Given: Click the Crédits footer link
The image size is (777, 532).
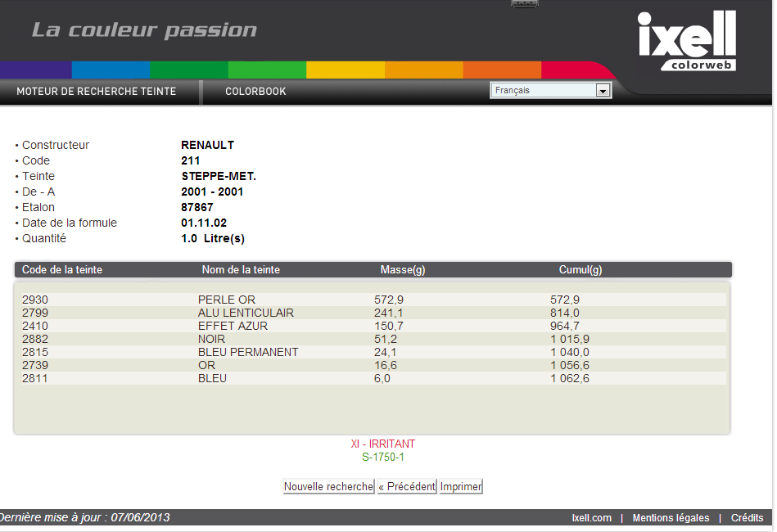Looking at the screenshot, I should (x=747, y=518).
